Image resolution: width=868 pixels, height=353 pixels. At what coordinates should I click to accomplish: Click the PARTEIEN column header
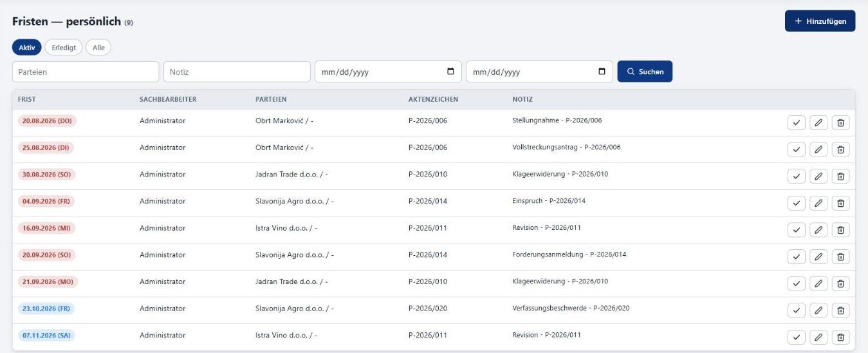click(271, 99)
